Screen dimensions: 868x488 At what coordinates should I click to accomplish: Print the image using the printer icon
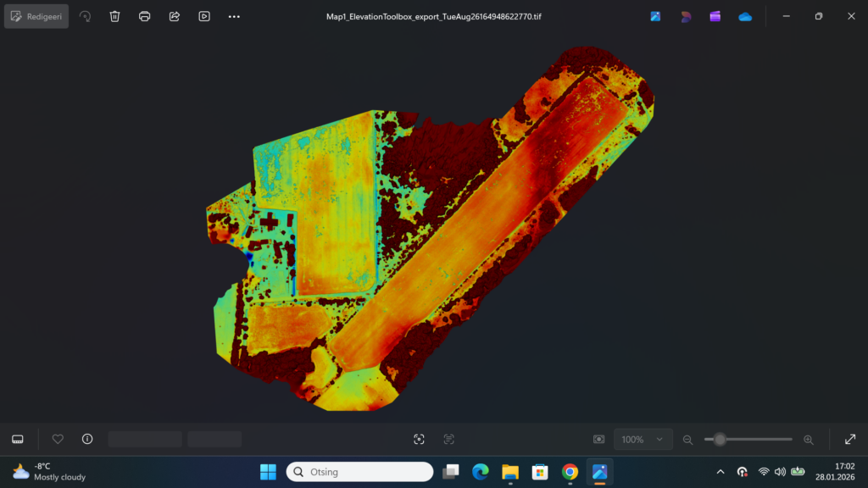145,16
